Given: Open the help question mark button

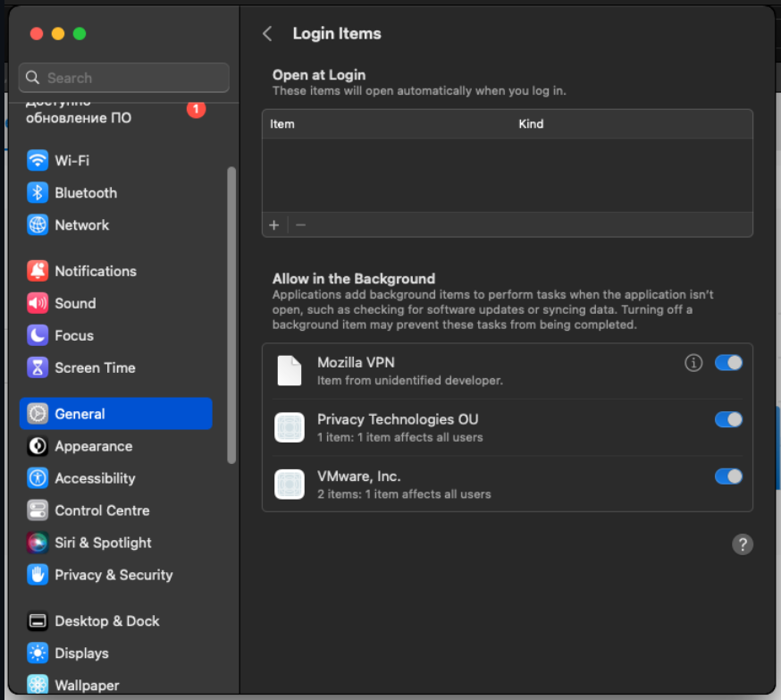Looking at the screenshot, I should click(x=742, y=544).
